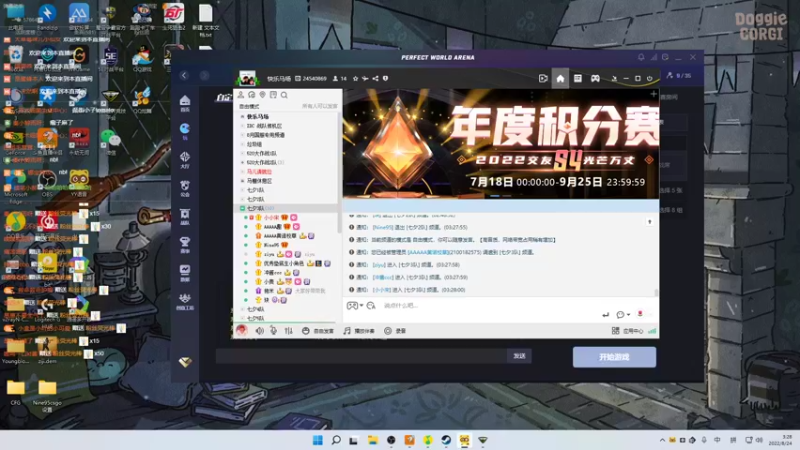The height and width of the screenshot is (450, 800).
Task: Select user 优秀垫底王小奥色 in list
Action: tap(284, 263)
